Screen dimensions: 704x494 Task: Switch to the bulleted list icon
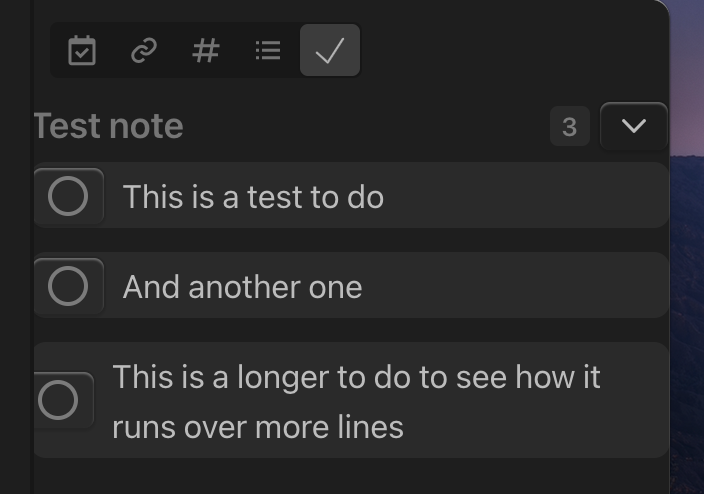[268, 50]
